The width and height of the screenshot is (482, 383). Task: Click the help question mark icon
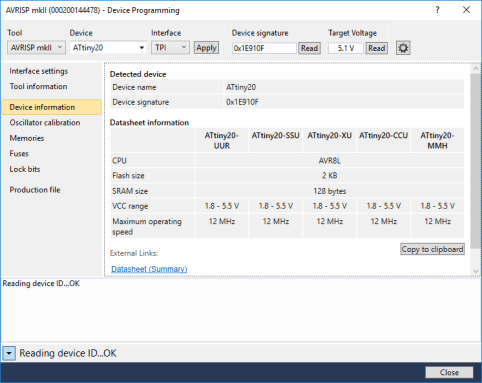coord(437,10)
